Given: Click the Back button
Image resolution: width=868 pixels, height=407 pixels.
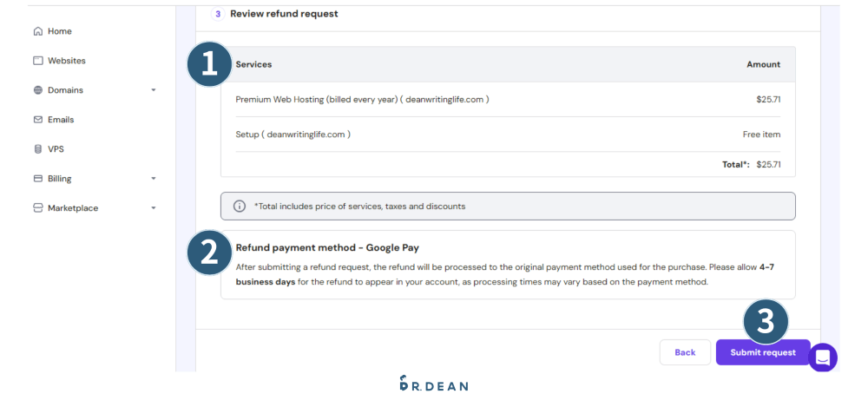Looking at the screenshot, I should coord(685,352).
